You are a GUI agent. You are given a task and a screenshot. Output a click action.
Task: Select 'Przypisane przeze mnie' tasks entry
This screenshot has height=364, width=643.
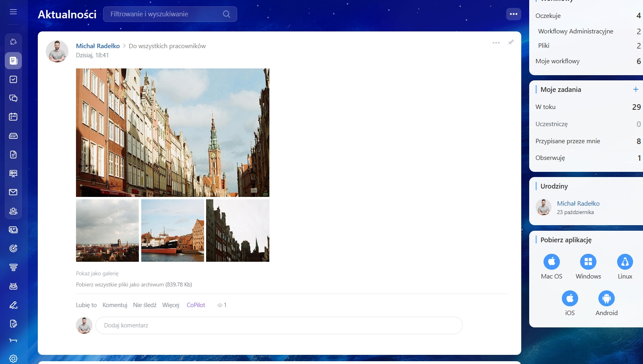click(567, 141)
